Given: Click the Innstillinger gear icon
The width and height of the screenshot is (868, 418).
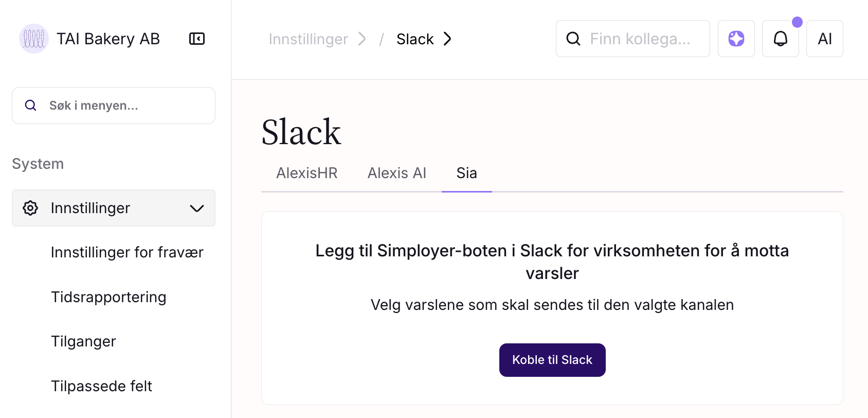Looking at the screenshot, I should tap(30, 208).
